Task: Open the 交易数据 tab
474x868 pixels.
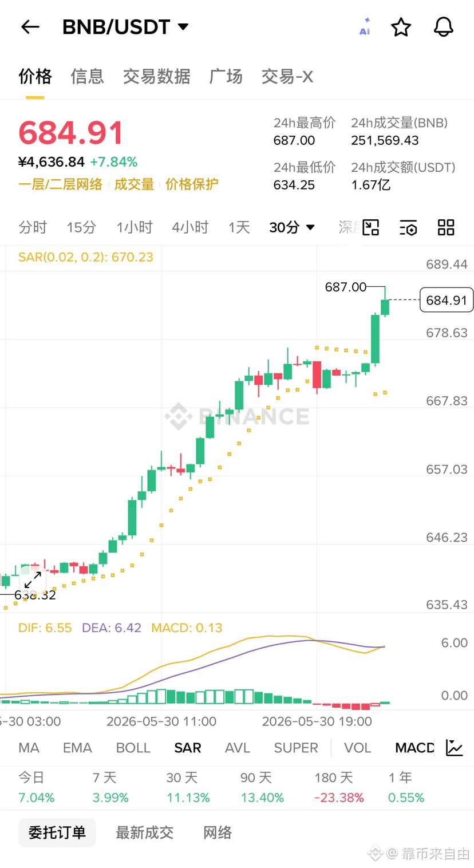Action: pos(156,76)
